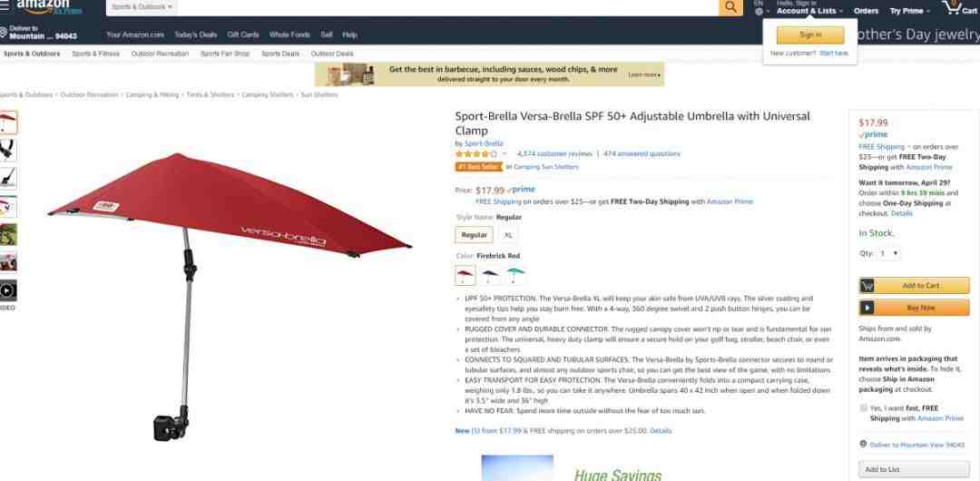The image size is (980, 481).
Task: Click the star rating icons
Action: pyautogui.click(x=477, y=154)
